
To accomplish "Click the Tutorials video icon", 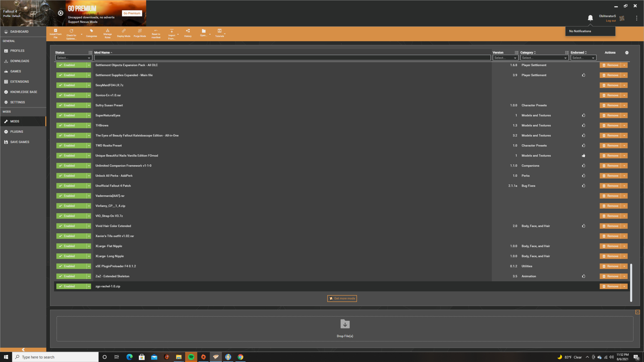I will (219, 31).
